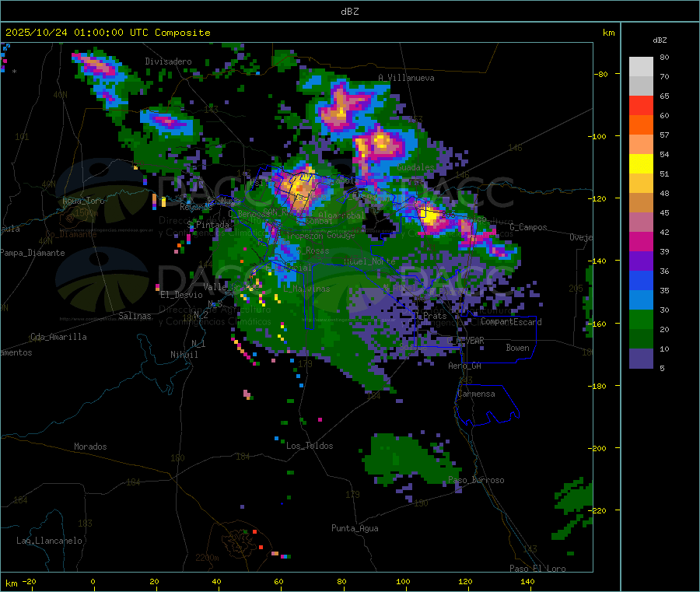The image size is (700, 592).
Task: Click the red swatch in dBZ legend
Action: coord(641,105)
